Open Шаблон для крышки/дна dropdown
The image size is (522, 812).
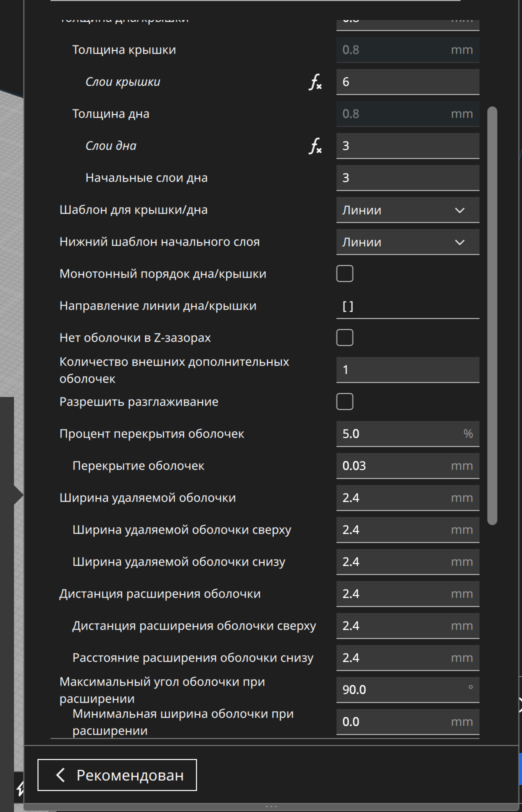[x=408, y=210]
